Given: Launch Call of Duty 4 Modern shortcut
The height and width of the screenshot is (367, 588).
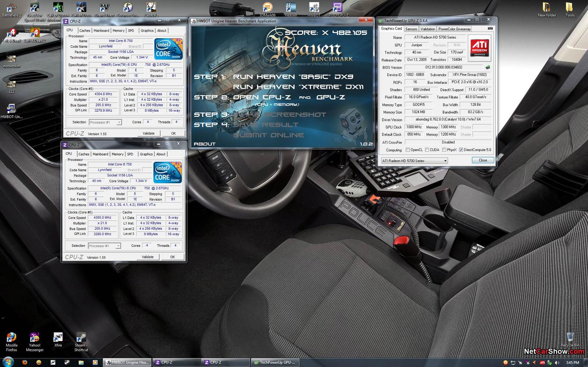Looking at the screenshot, I should pos(58,12).
